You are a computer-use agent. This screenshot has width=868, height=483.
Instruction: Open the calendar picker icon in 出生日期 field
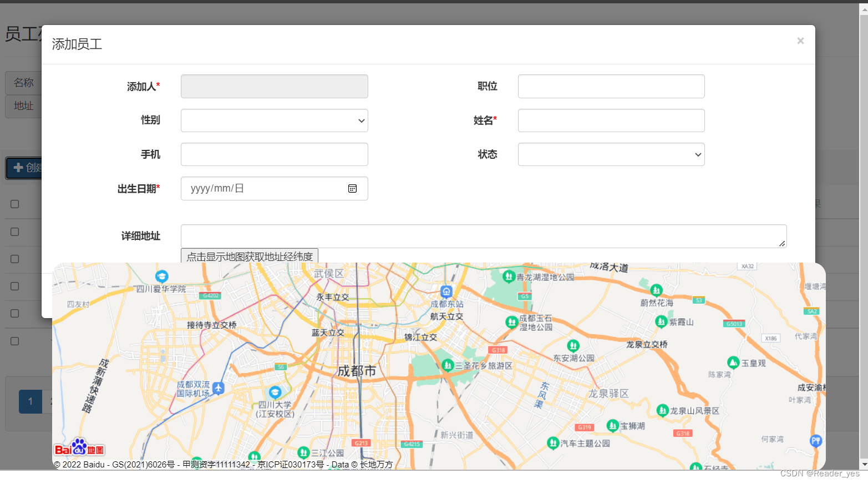[x=352, y=189]
